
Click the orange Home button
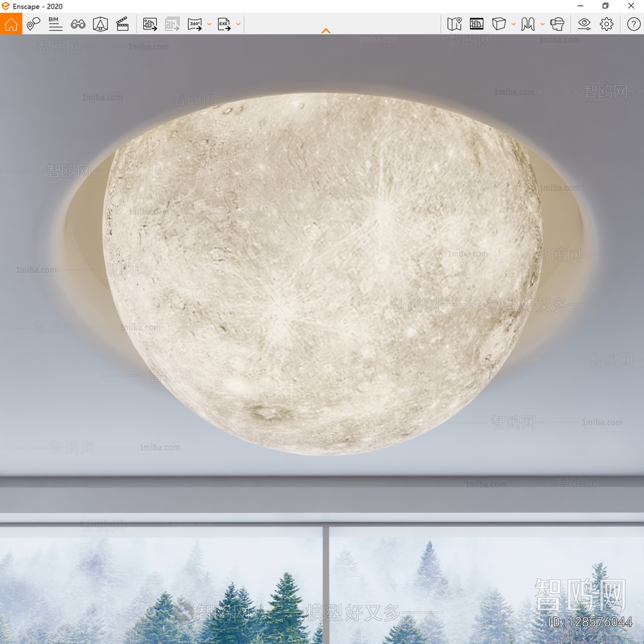pos(11,24)
